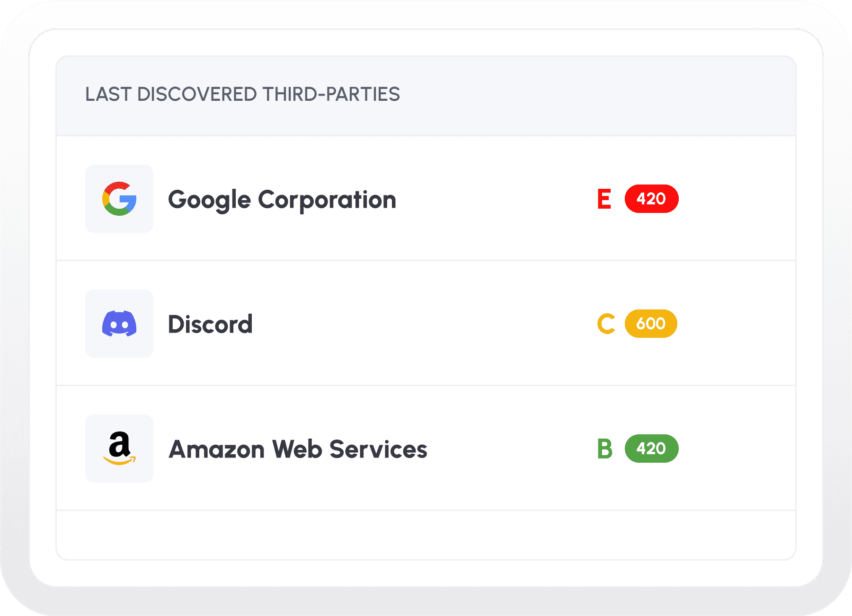
Task: Open the Amazon Web Services name
Action: (x=298, y=449)
